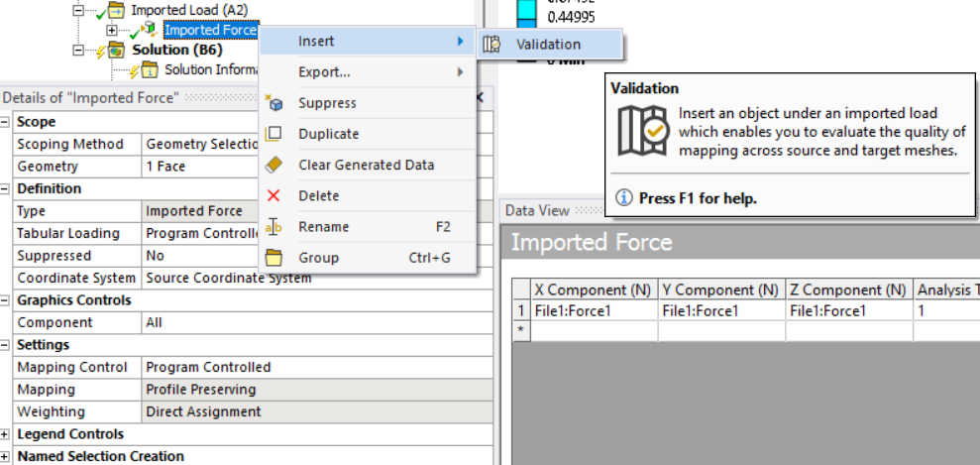Expand the Named Selection Creation section
The width and height of the screenshot is (980, 465).
click(7, 457)
